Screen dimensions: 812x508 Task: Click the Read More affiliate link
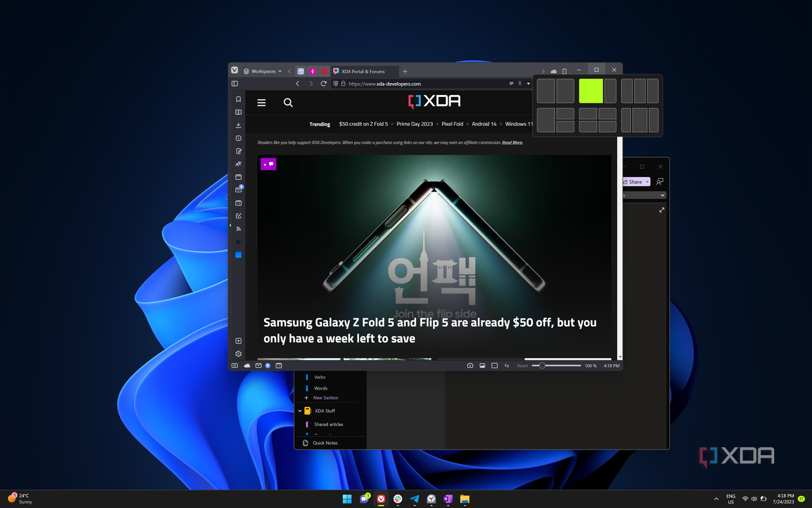click(512, 143)
